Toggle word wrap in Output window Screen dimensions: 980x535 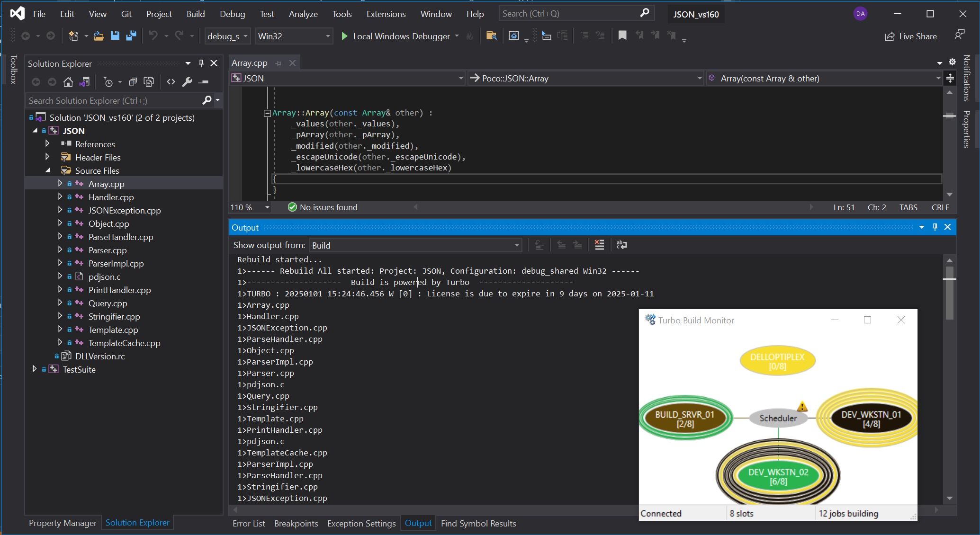(x=621, y=245)
